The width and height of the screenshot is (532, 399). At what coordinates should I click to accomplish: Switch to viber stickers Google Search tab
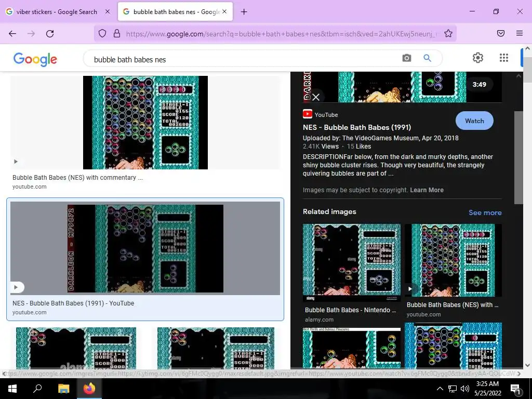tap(57, 11)
